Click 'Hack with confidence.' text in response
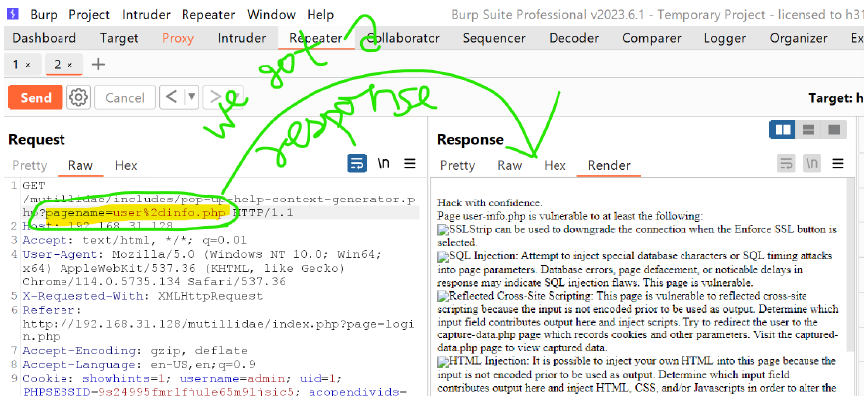The width and height of the screenshot is (868, 400). pyautogui.click(x=489, y=202)
